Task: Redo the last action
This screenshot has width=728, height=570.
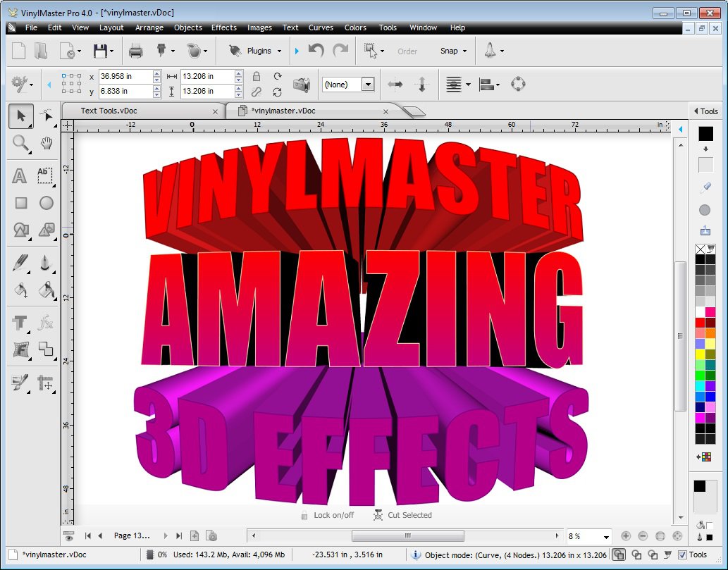Action: click(x=341, y=50)
